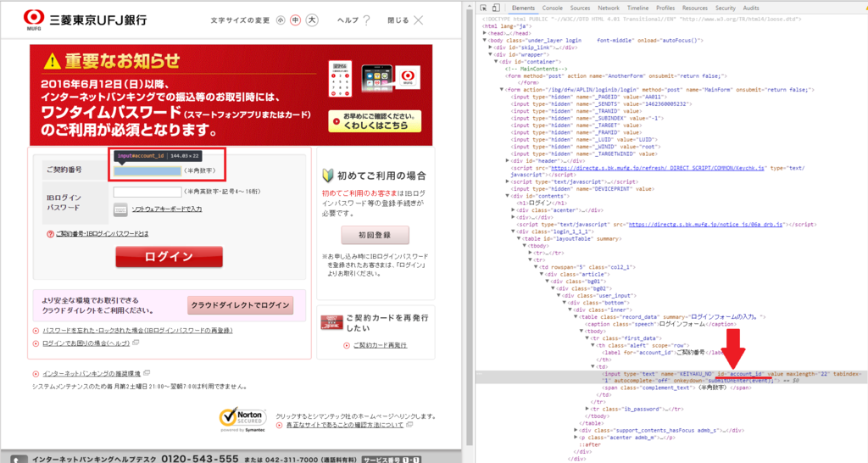The image size is (868, 463).
Task: Set font size to medium (中)
Action: (296, 20)
